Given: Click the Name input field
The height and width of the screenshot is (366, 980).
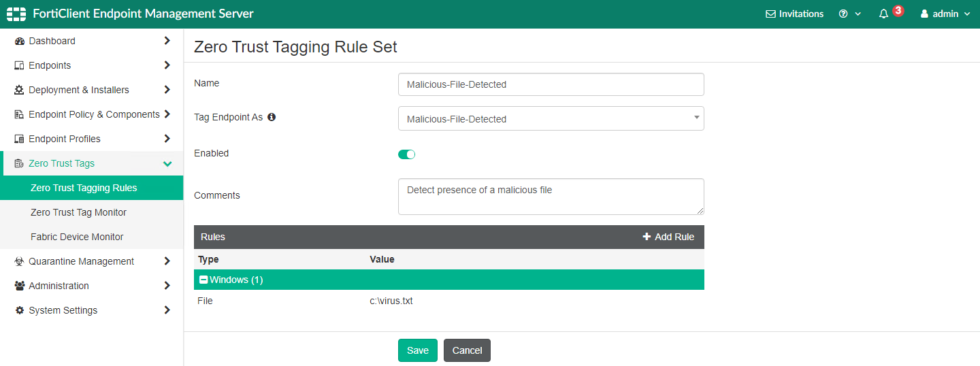Looking at the screenshot, I should [551, 84].
